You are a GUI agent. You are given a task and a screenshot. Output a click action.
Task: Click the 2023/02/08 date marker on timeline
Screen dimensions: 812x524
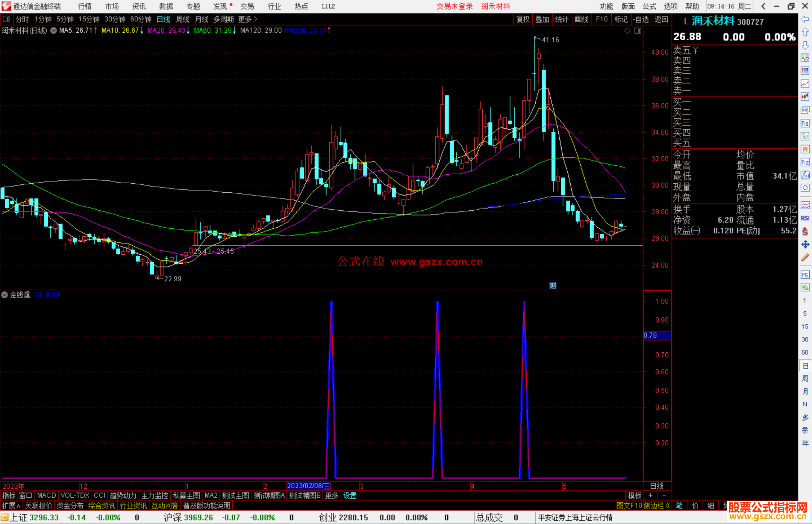point(308,486)
